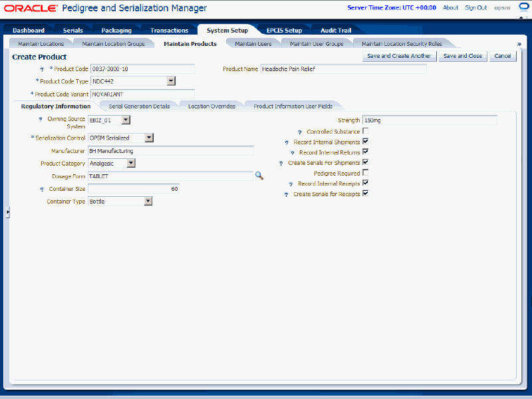Open Owning Source System dropdown

pos(126,120)
